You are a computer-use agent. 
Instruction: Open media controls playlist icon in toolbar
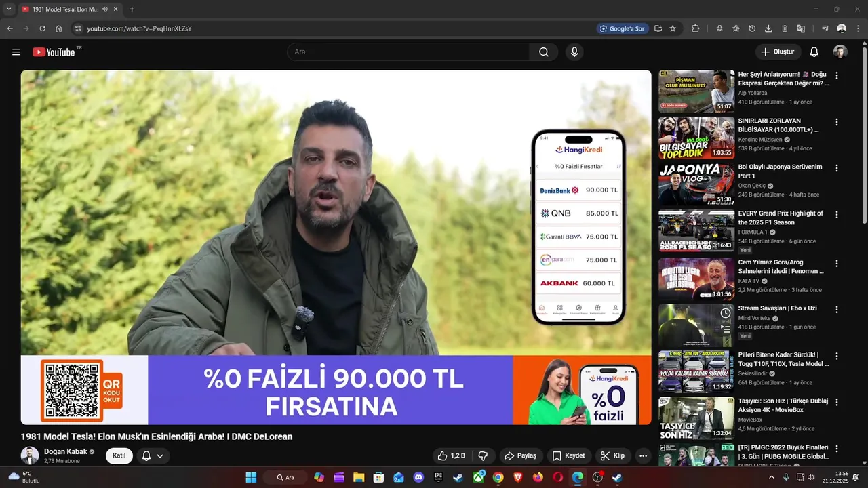pyautogui.click(x=825, y=28)
